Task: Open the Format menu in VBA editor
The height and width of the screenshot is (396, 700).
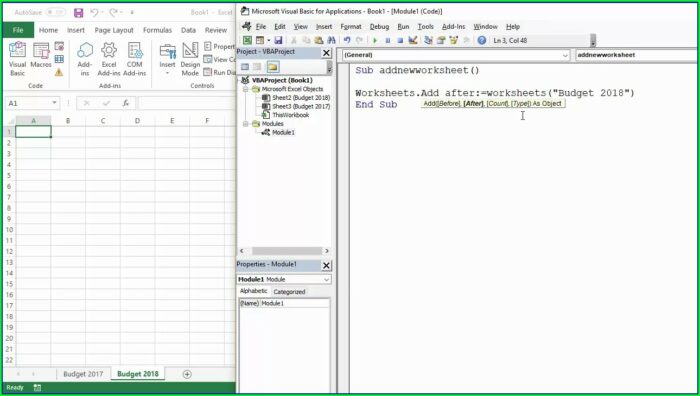Action: [x=351, y=27]
